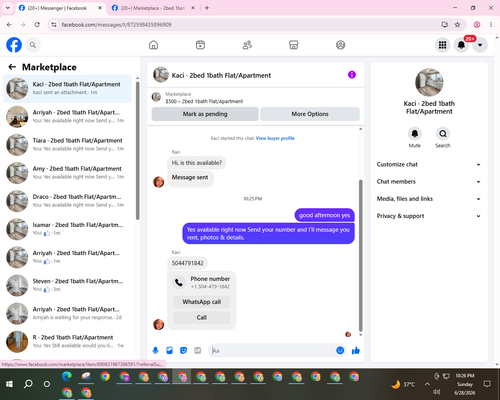Open Tiara 2bed 1bath conversation
This screenshot has width=500, height=400.
click(67, 145)
